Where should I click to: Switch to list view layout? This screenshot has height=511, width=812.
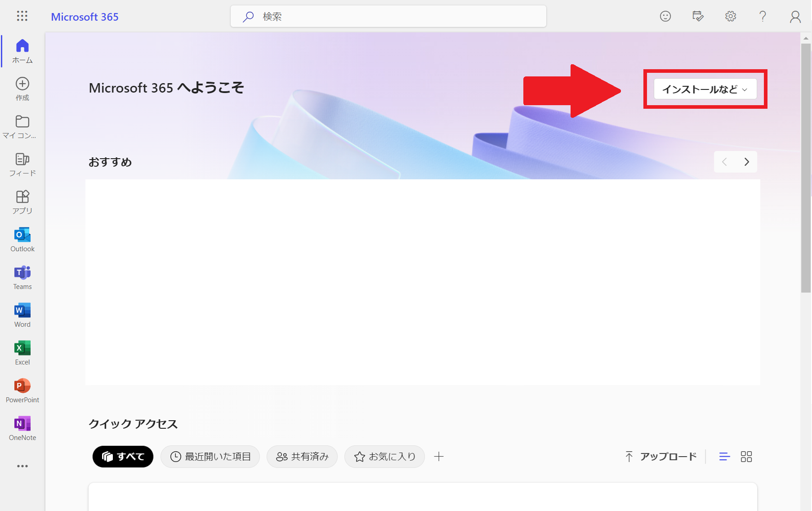[724, 457]
